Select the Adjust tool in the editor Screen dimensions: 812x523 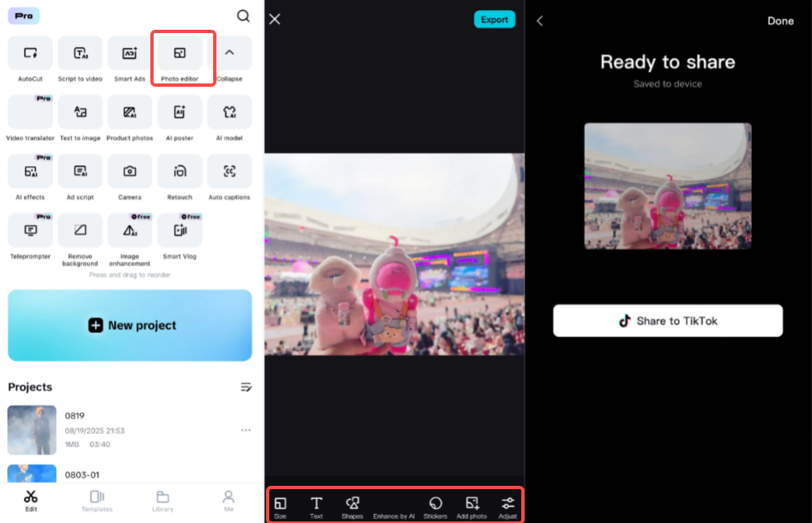pos(507,505)
